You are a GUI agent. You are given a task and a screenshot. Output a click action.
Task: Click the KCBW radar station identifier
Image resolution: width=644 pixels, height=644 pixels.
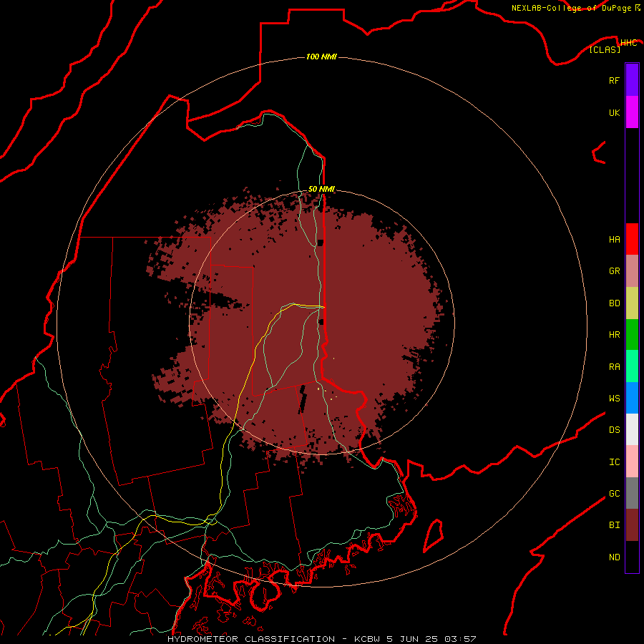pyautogui.click(x=367, y=639)
